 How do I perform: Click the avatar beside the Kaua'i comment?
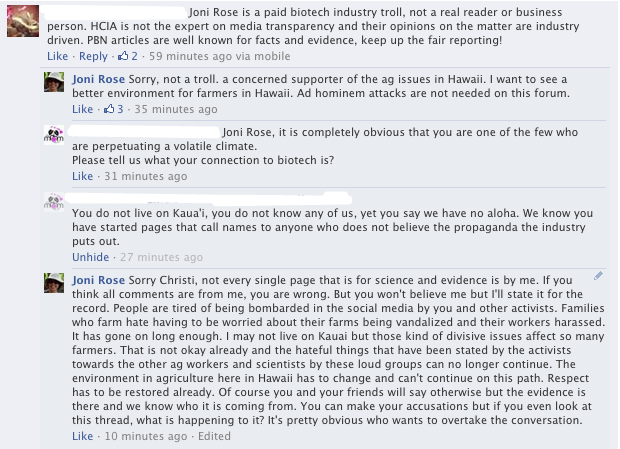[56, 205]
